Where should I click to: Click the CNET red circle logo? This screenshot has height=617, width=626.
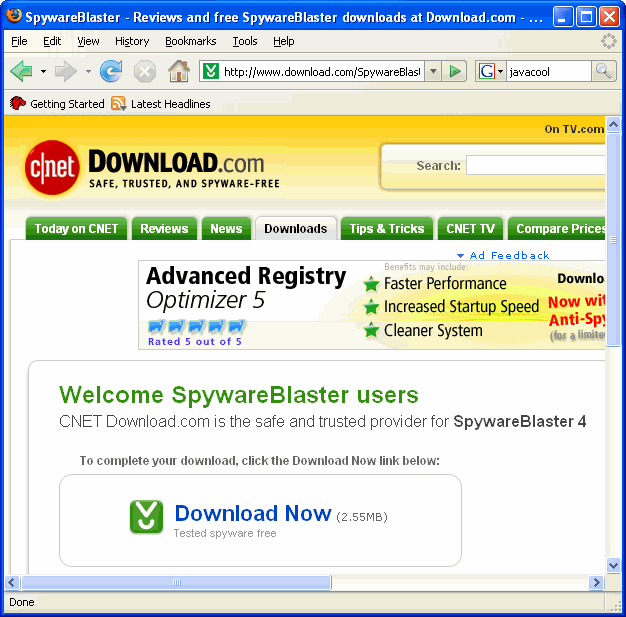[52, 167]
